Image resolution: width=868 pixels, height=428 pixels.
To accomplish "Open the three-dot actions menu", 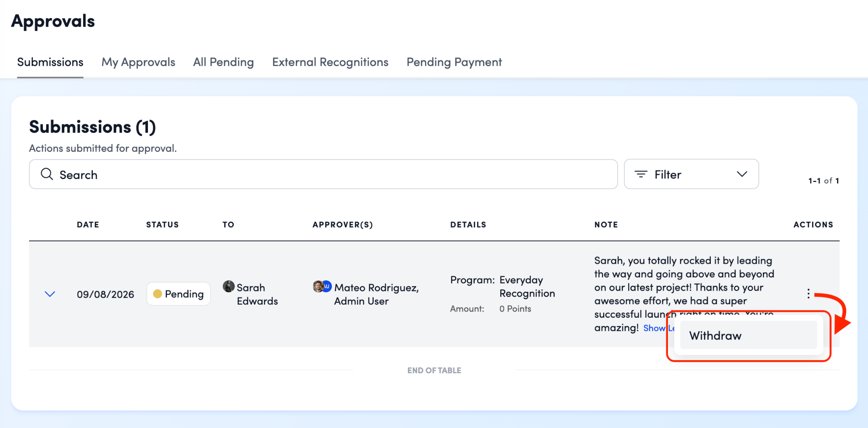I will tap(808, 294).
